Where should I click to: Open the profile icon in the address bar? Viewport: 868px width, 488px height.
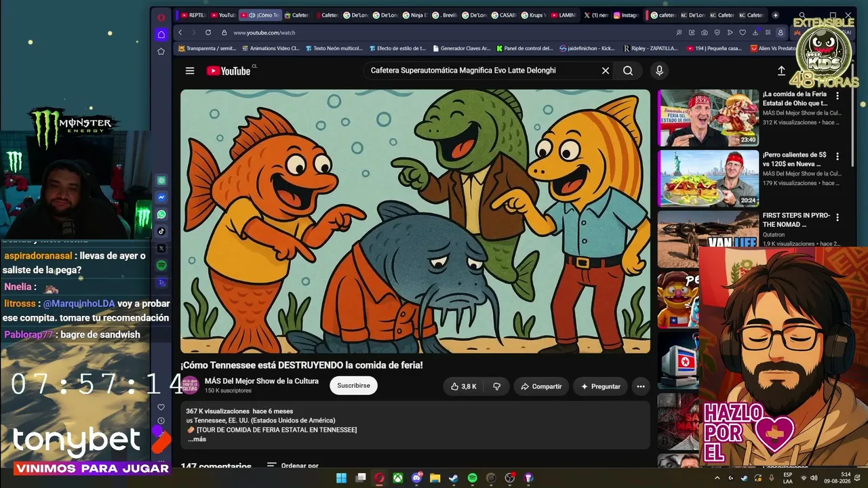coord(781,33)
